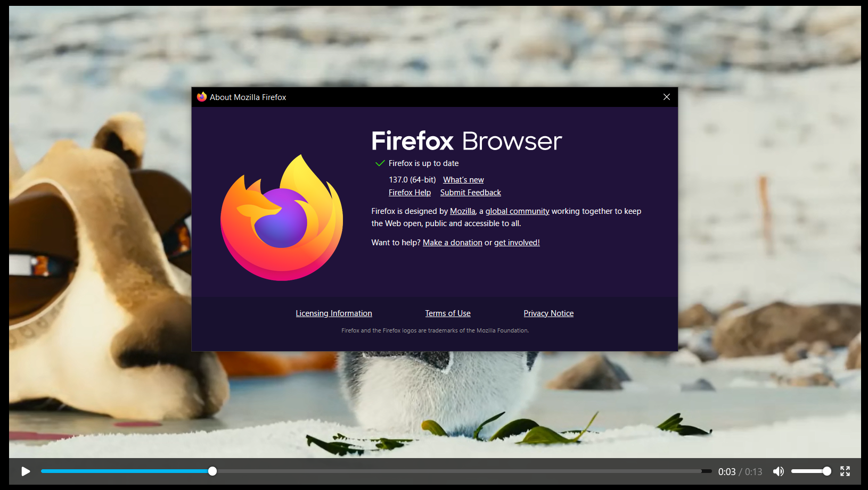Adjust the volume slider

point(811,471)
